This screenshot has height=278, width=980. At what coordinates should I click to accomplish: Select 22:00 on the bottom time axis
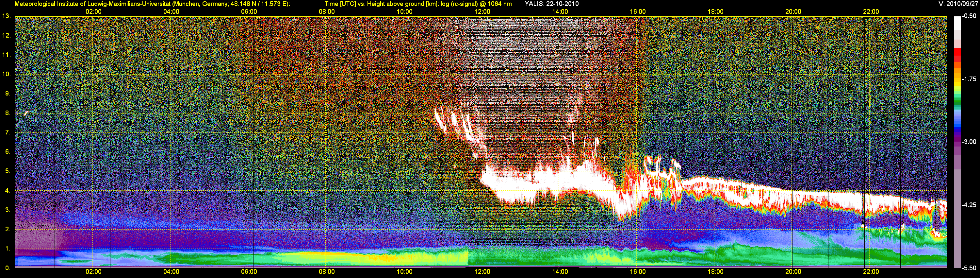click(x=871, y=271)
